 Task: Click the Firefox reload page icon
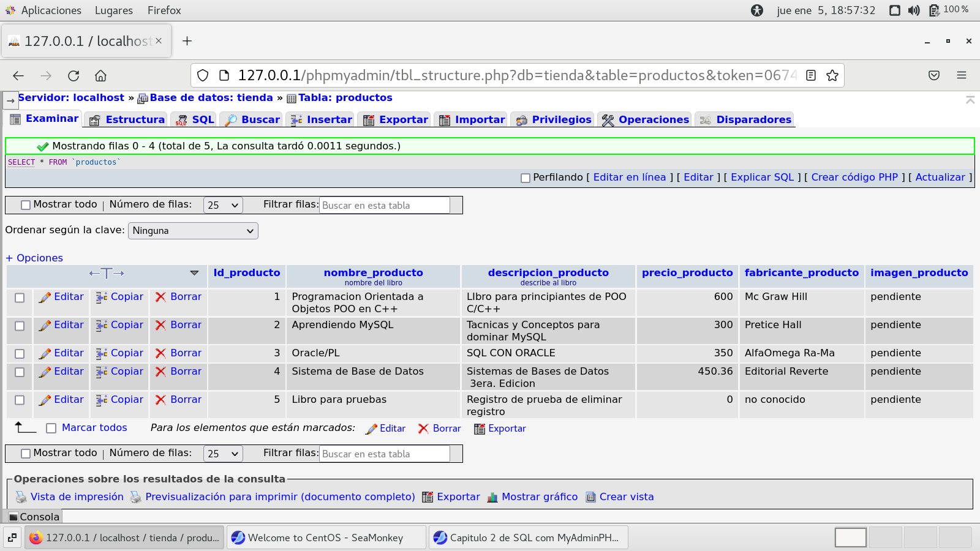tap(73, 75)
